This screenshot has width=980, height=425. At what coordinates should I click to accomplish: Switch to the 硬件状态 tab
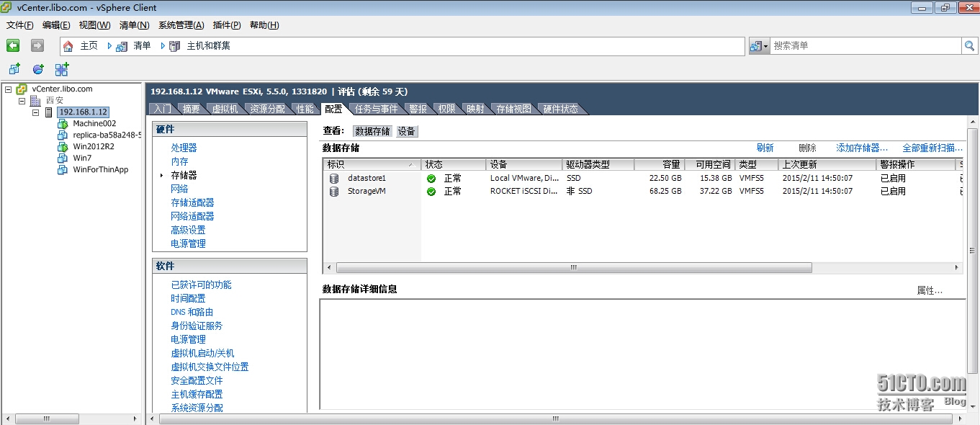coord(560,109)
